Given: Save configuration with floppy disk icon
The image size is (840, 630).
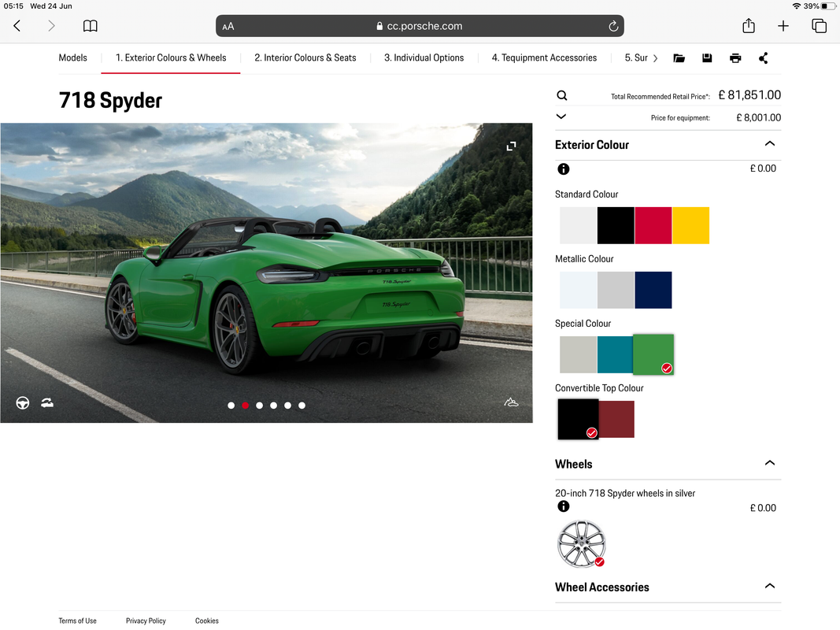Looking at the screenshot, I should pos(707,57).
